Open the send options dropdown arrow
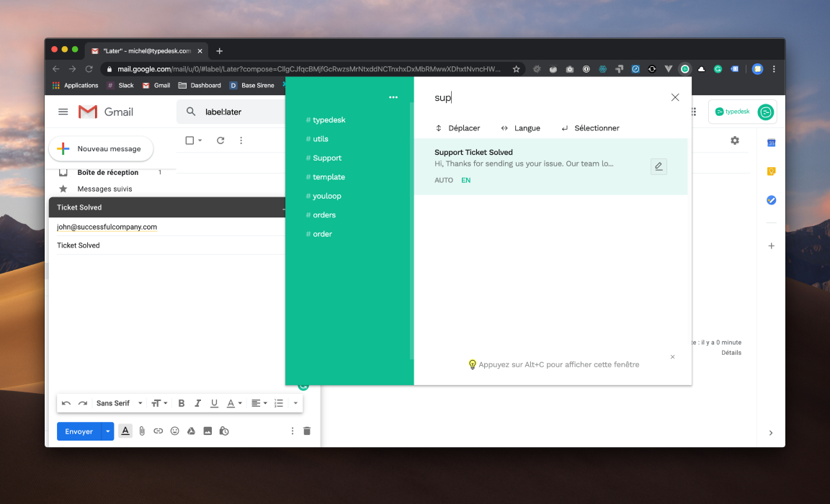 coord(107,431)
